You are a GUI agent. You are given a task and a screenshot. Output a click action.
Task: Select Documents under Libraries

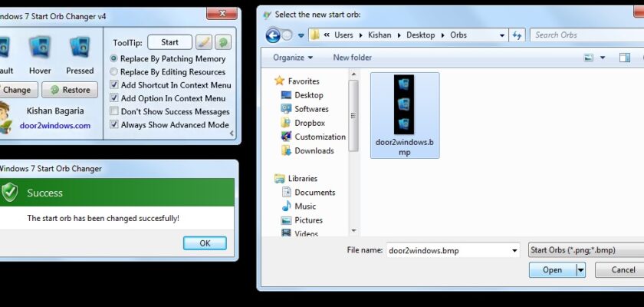314,193
